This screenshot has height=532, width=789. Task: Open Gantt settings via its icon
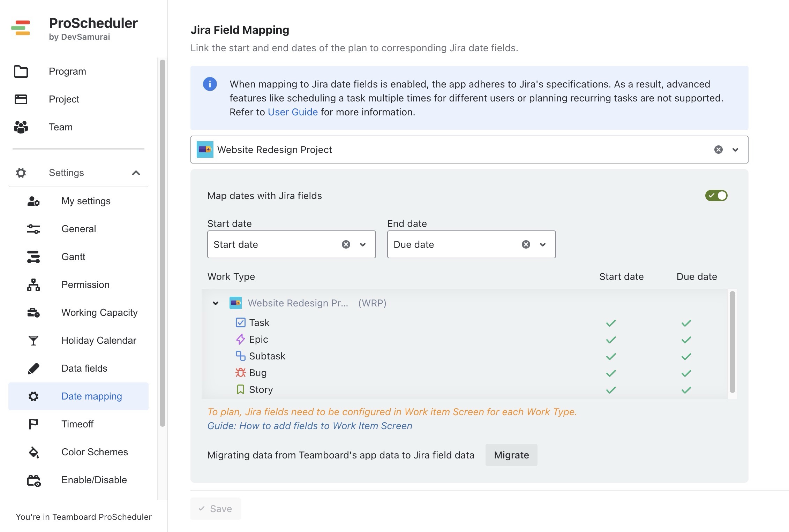(33, 257)
